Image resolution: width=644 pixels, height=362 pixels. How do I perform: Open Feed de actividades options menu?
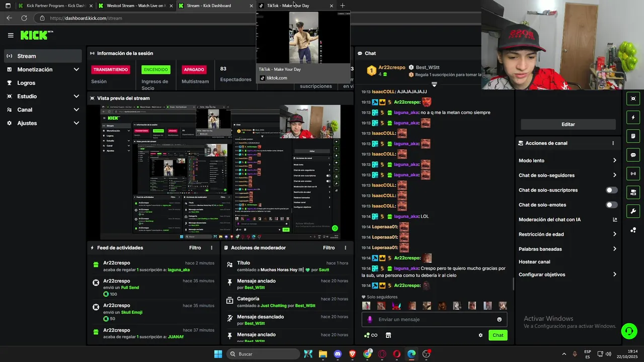(211, 248)
